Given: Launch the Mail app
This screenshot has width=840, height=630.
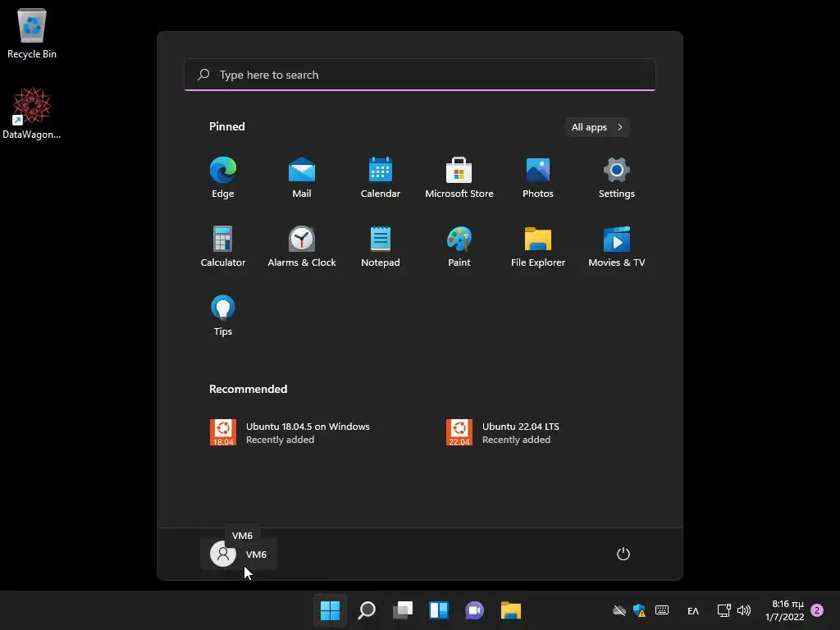Looking at the screenshot, I should pos(302,178).
